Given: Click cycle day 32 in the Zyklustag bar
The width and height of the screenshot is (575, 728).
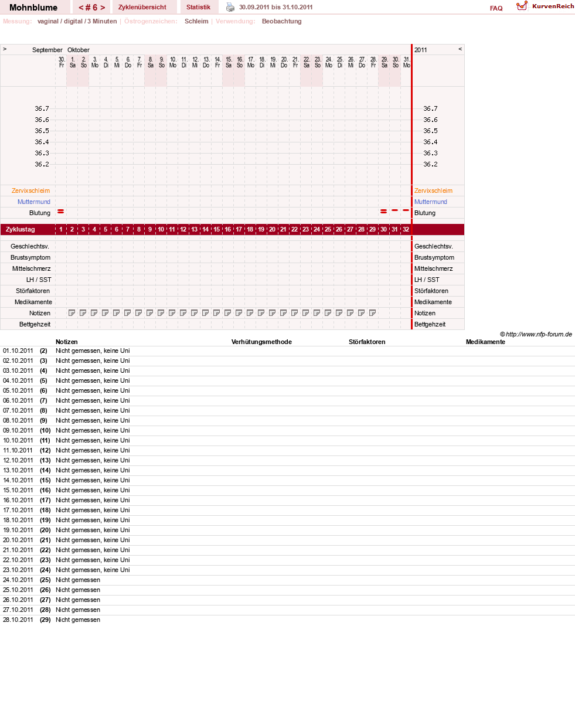Looking at the screenshot, I should tap(406, 229).
